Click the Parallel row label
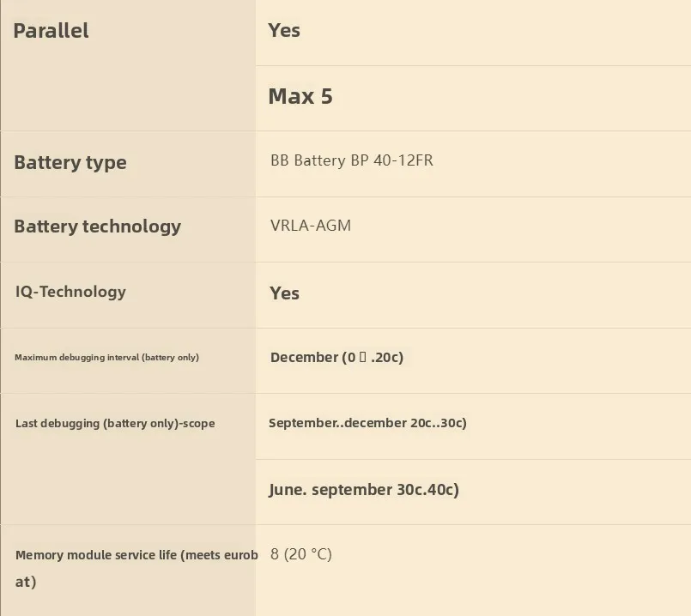 tap(52, 31)
